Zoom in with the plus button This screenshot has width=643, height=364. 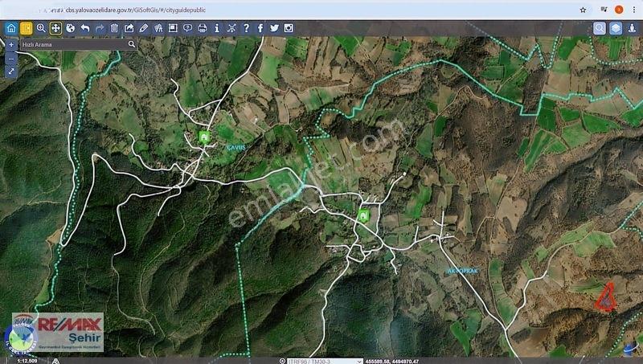pyautogui.click(x=11, y=45)
